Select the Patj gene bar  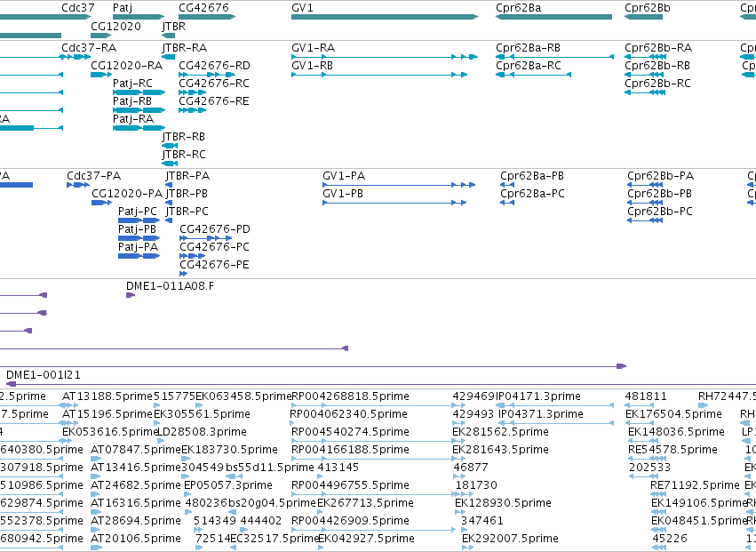[x=139, y=17]
